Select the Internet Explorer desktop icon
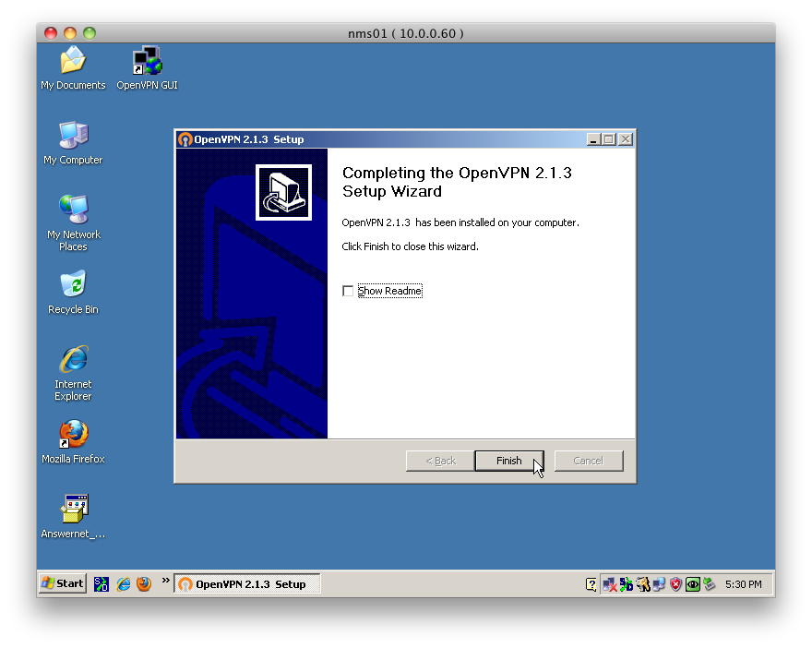The height and width of the screenshot is (648, 812). point(73,373)
